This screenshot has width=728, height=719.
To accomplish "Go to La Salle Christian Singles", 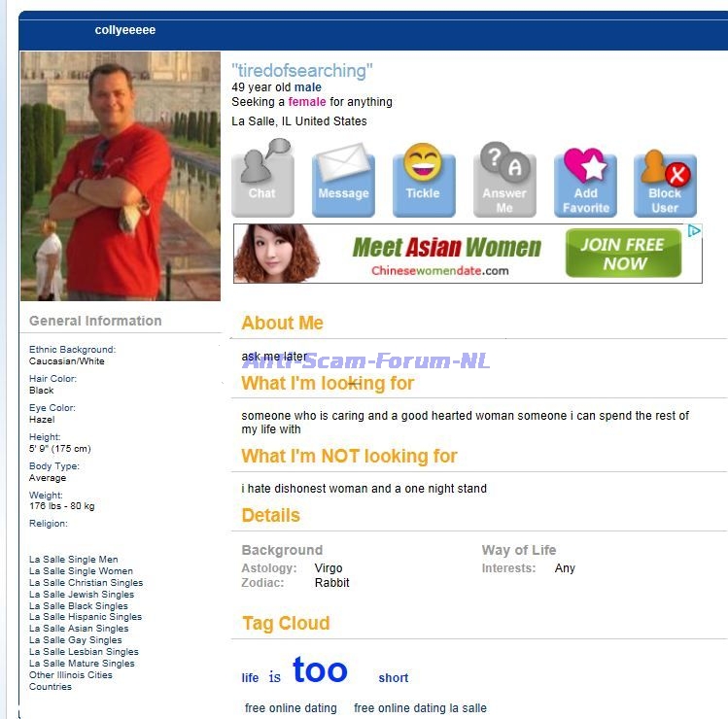I will [x=86, y=583].
